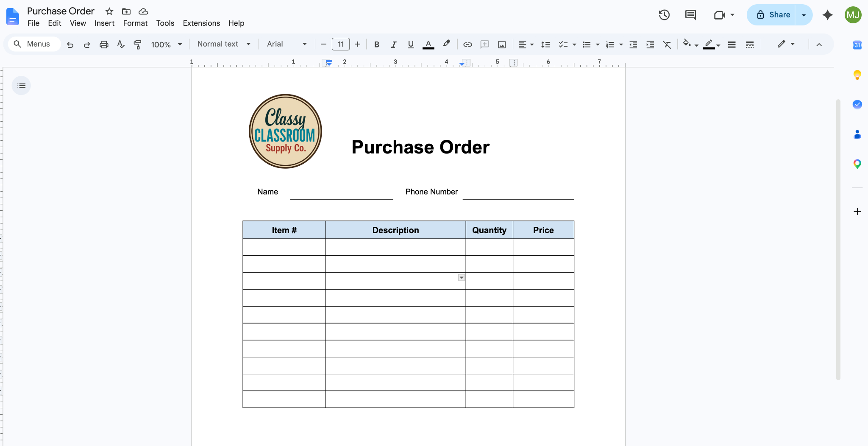Open the zoom 100% dropdown
The width and height of the screenshot is (868, 446).
167,45
